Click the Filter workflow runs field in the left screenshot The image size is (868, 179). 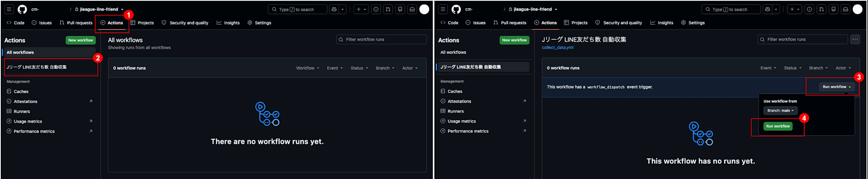point(381,39)
